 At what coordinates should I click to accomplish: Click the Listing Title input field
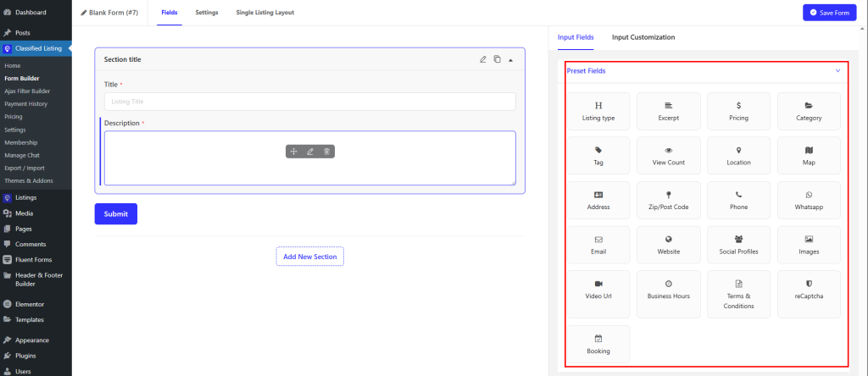(310, 102)
